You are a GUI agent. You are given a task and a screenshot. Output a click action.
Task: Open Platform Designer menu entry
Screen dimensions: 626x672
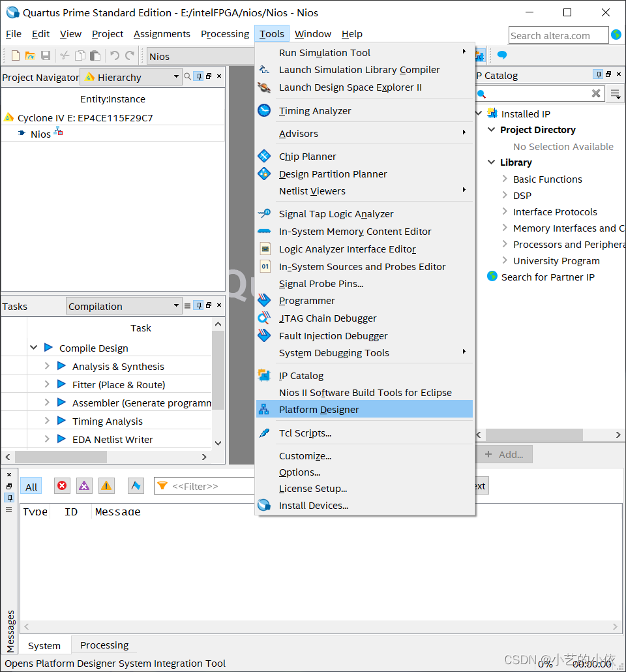[x=365, y=410]
